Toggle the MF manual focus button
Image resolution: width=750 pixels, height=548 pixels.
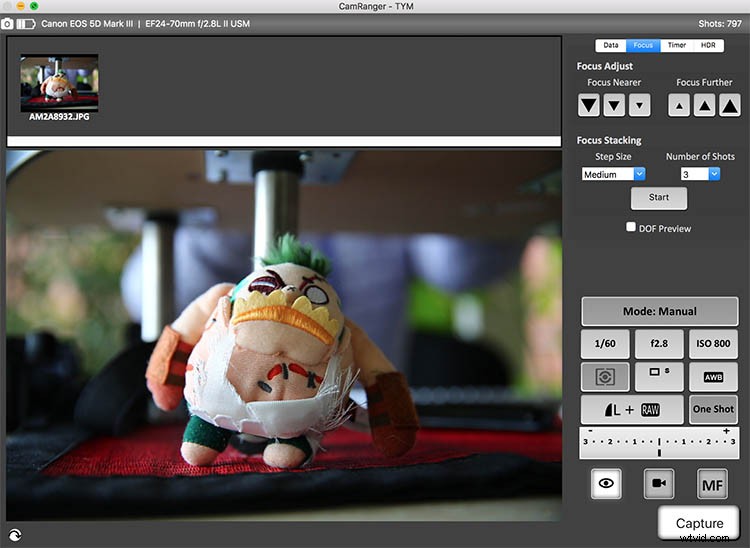click(x=712, y=484)
